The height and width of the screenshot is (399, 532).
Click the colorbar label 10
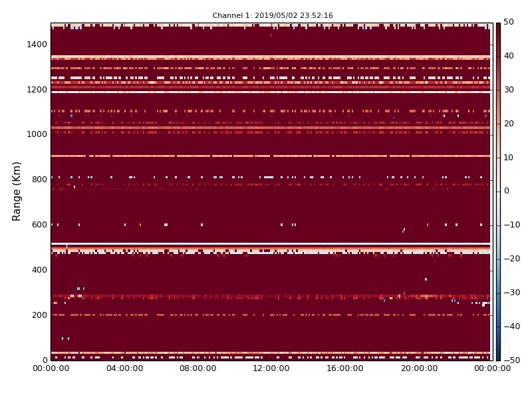click(509, 158)
